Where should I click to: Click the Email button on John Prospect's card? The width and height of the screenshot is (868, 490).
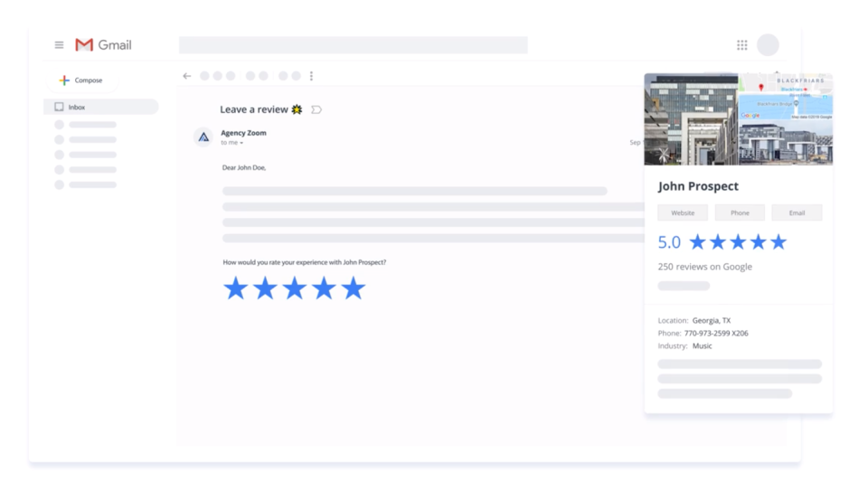797,212
